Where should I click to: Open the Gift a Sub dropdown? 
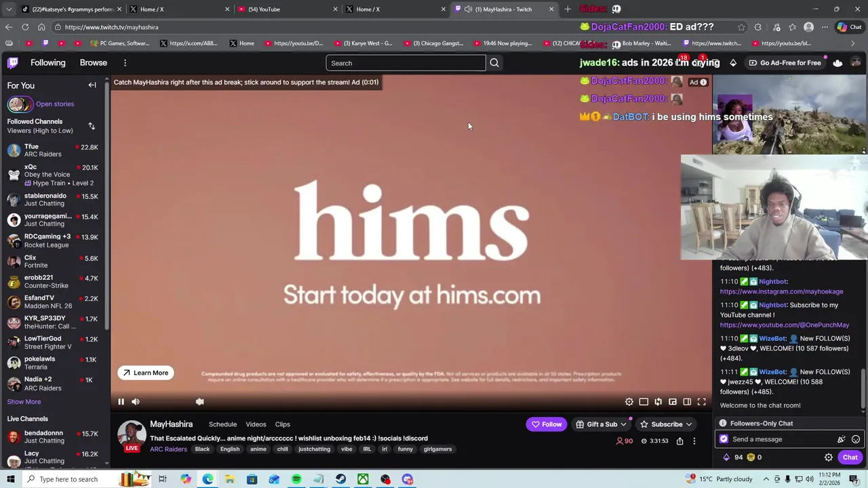point(601,424)
